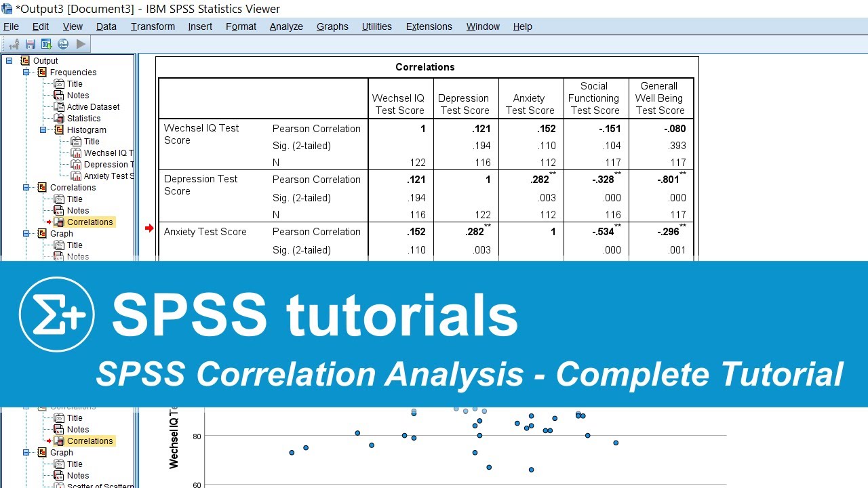Click the SPSS app icon in title bar
The image size is (868, 488).
(7, 9)
